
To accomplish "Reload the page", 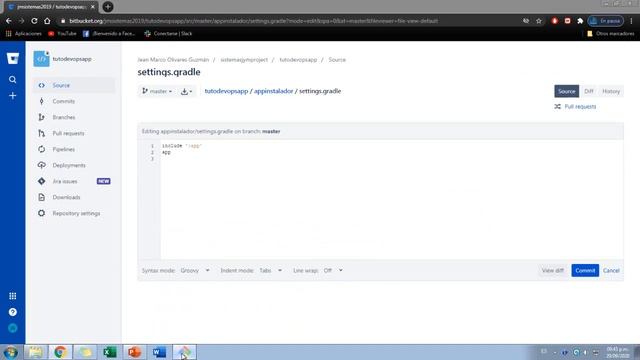I will (x=34, y=21).
